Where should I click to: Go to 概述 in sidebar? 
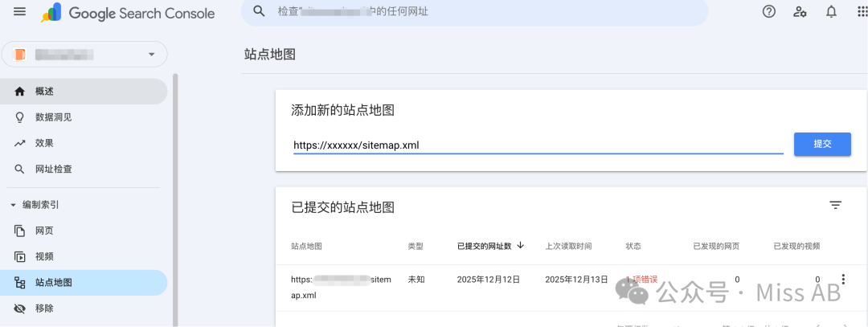pos(44,92)
